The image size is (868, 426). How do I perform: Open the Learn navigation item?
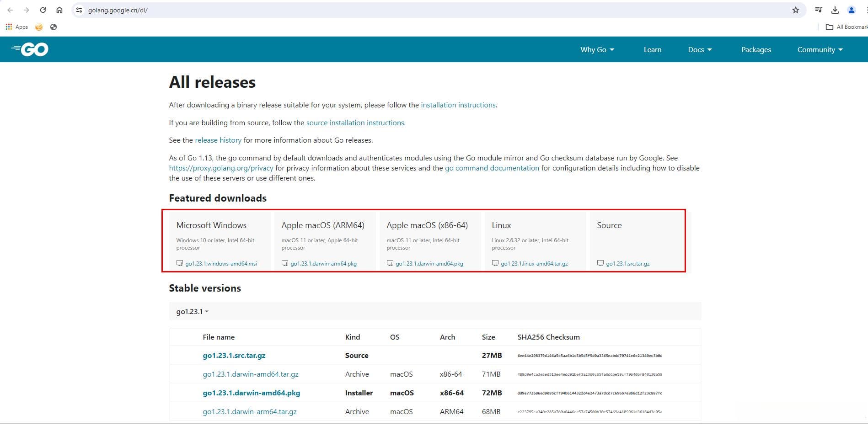pos(653,49)
